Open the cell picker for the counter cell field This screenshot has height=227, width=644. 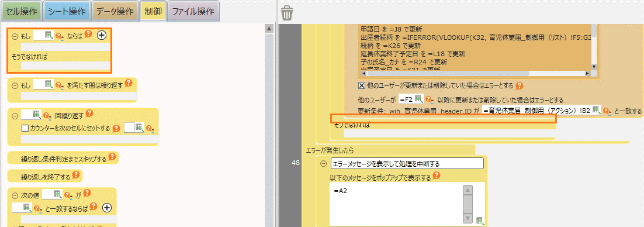click(140, 128)
